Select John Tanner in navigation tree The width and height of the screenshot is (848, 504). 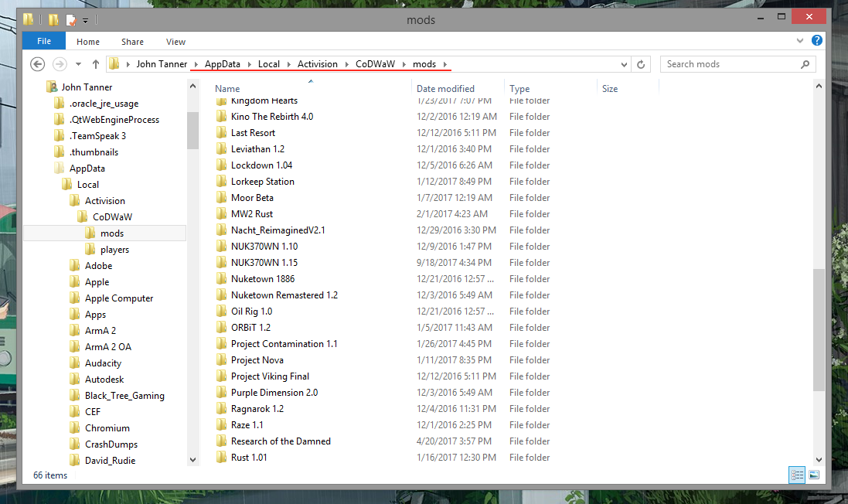tap(87, 87)
